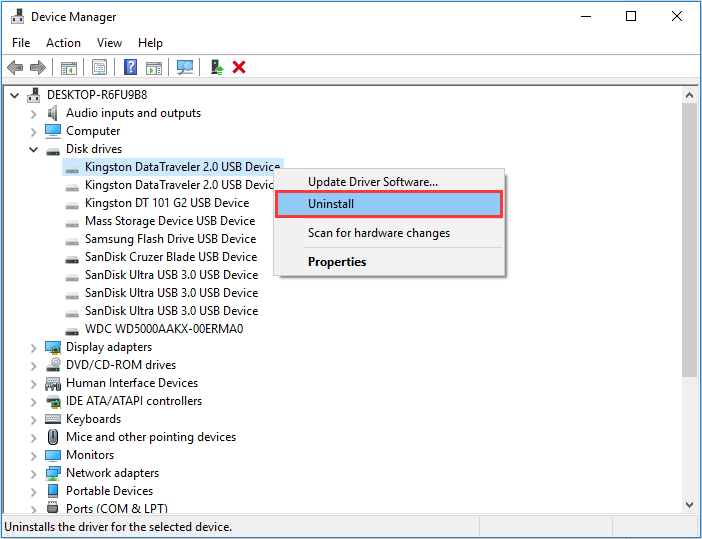Screen dimensions: 702x539
Task: Click the Network adapters category icon
Action: tap(53, 473)
